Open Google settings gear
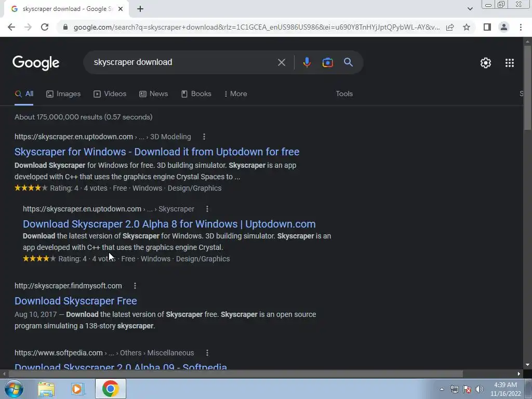The image size is (532, 399). [486, 63]
